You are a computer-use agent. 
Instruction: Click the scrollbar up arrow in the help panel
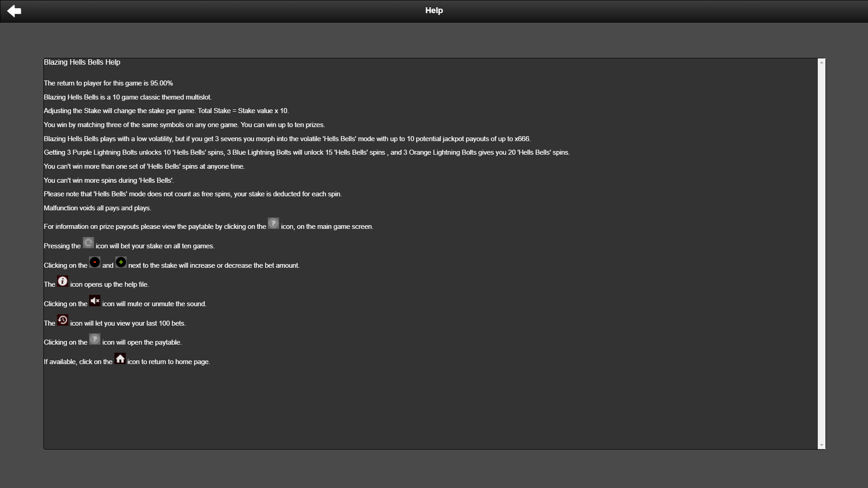pyautogui.click(x=821, y=62)
